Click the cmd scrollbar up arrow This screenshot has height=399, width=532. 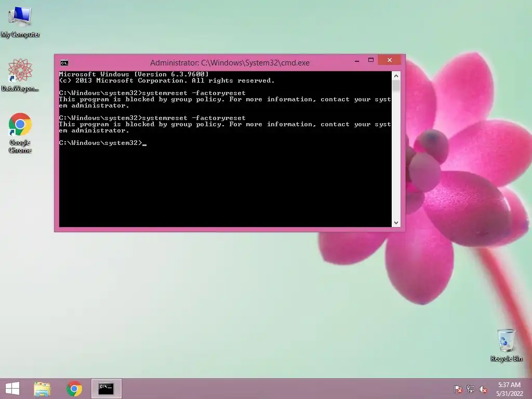(x=396, y=76)
